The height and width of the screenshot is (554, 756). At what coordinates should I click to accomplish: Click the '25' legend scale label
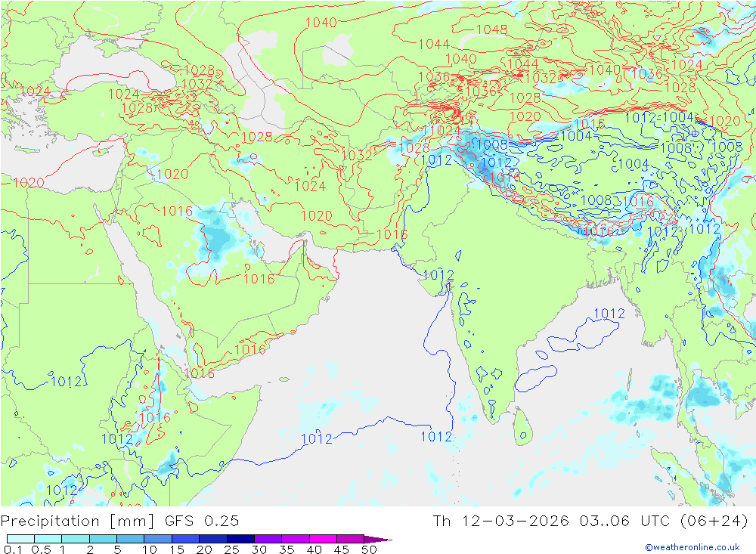[x=232, y=549]
